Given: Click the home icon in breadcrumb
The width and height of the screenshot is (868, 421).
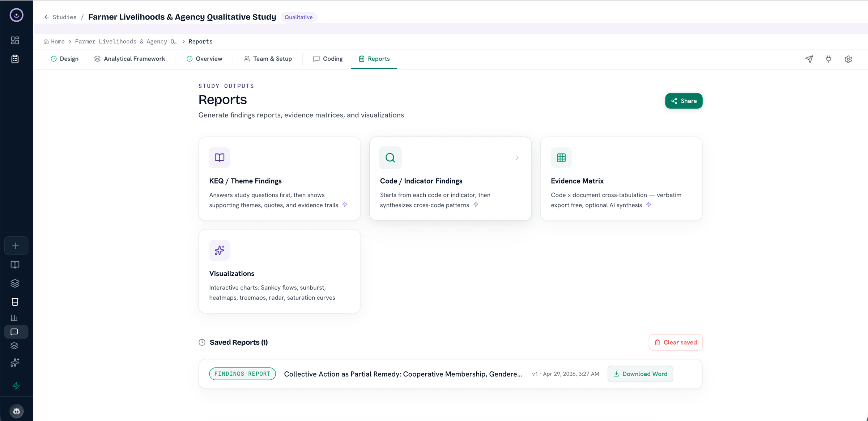Looking at the screenshot, I should pyautogui.click(x=46, y=42).
